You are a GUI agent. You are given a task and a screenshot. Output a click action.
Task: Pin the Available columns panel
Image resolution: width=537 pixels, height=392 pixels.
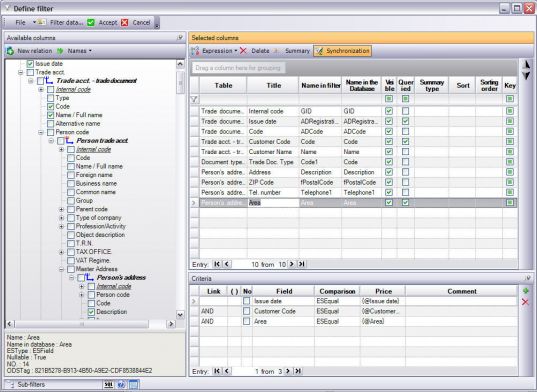pos(180,37)
